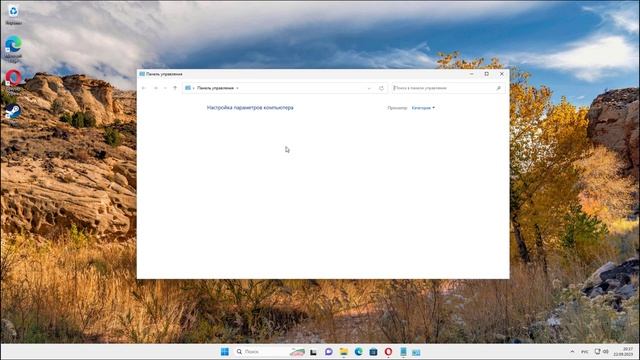The width and height of the screenshot is (640, 360).
Task: Open the "Категория" view-by dropdown
Action: pyautogui.click(x=423, y=108)
